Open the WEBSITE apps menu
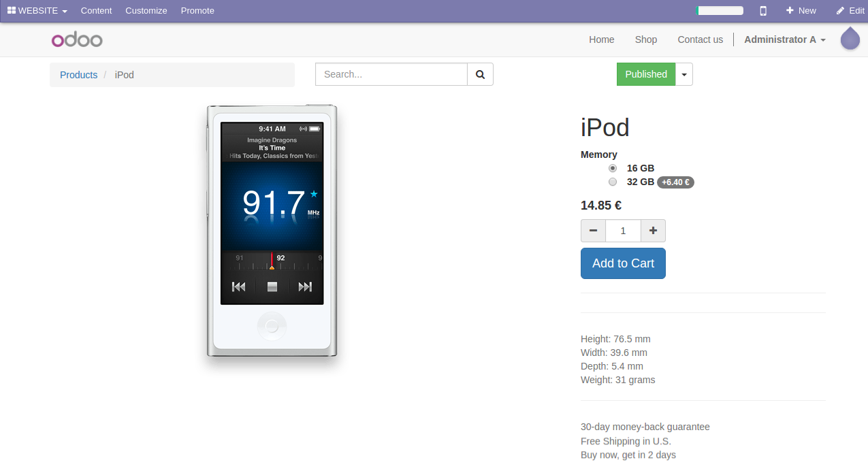Viewport: 868px width, 473px height. click(37, 11)
